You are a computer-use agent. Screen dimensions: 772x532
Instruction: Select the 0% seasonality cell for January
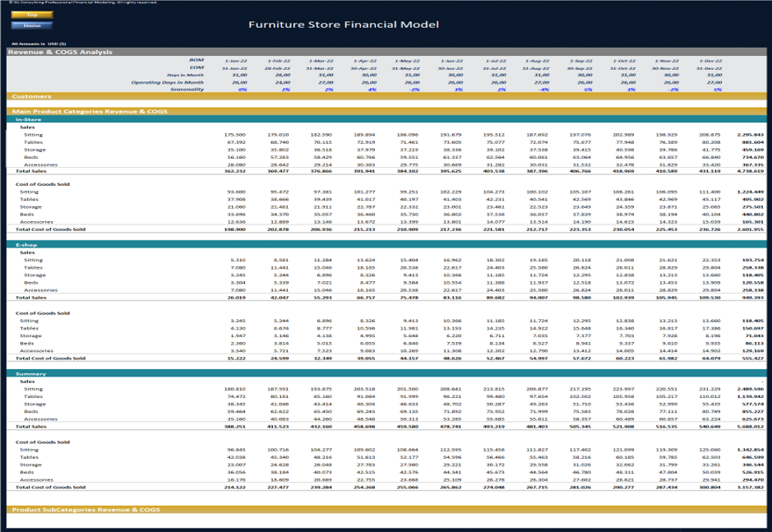pyautogui.click(x=243, y=90)
